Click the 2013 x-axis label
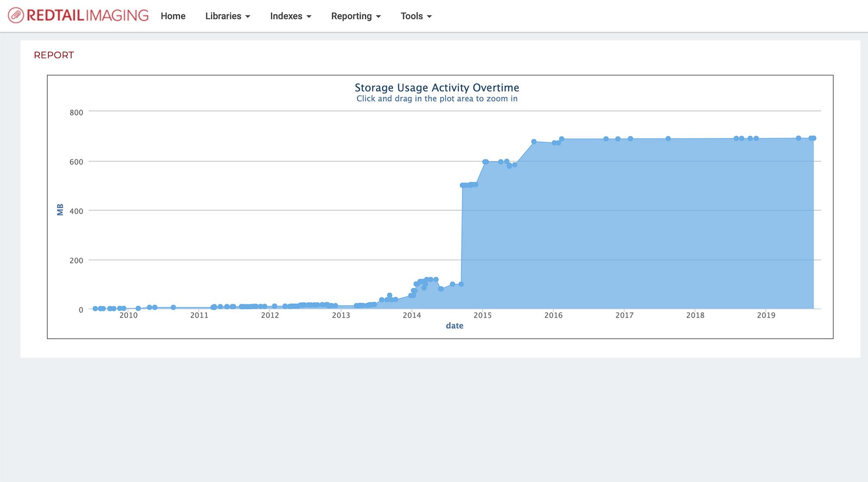The width and height of the screenshot is (868, 482). pyautogui.click(x=341, y=315)
